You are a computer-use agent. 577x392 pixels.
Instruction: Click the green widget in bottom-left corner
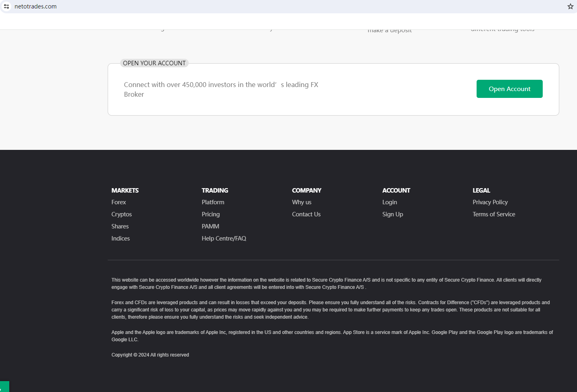4,387
